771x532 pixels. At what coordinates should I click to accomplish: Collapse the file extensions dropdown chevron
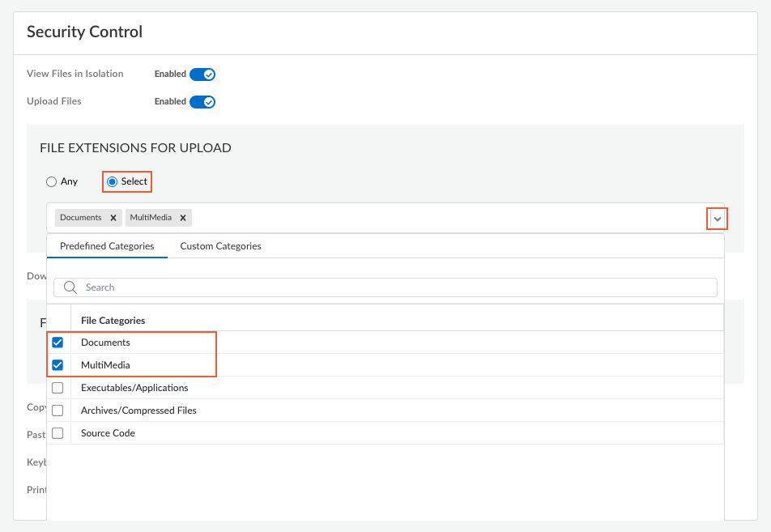717,219
